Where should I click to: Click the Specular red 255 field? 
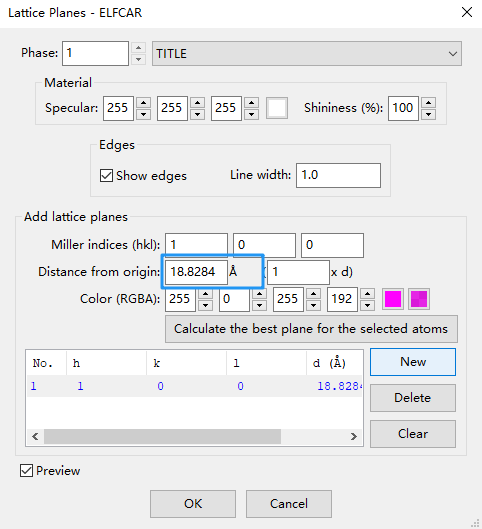click(118, 108)
